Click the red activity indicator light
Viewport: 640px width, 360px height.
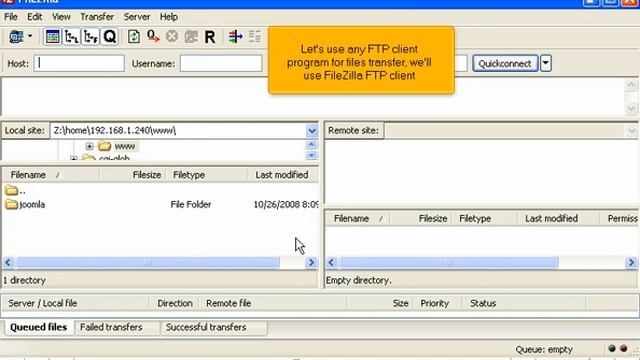pyautogui.click(x=623, y=349)
